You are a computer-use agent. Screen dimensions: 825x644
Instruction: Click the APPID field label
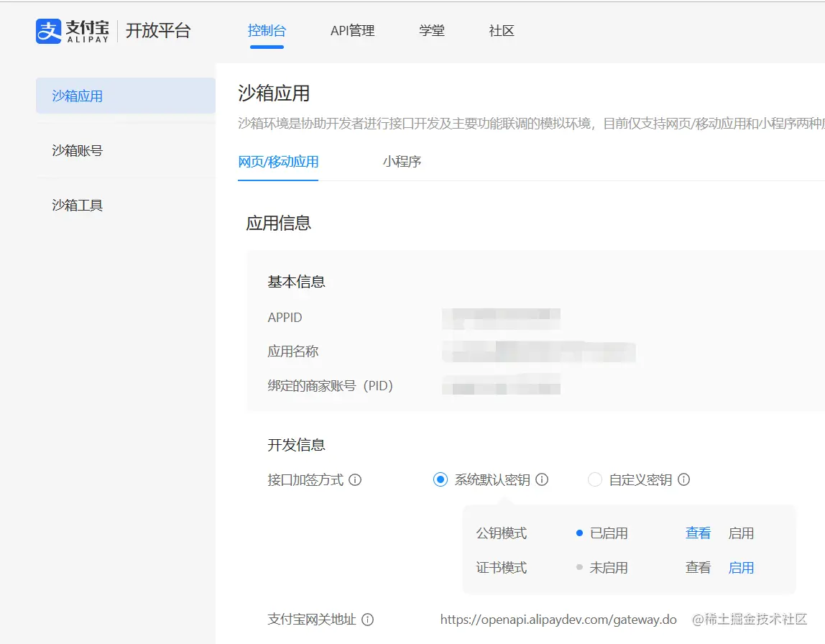285,318
